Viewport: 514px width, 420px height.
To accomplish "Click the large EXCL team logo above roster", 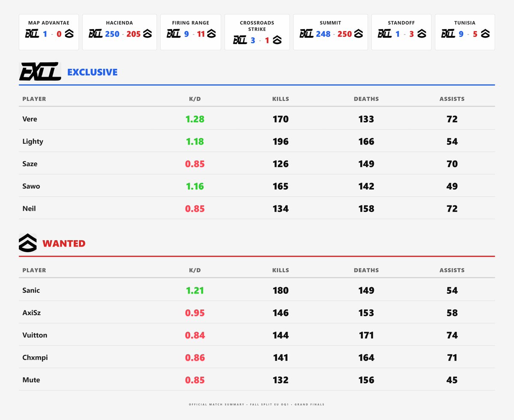I will click(x=40, y=72).
